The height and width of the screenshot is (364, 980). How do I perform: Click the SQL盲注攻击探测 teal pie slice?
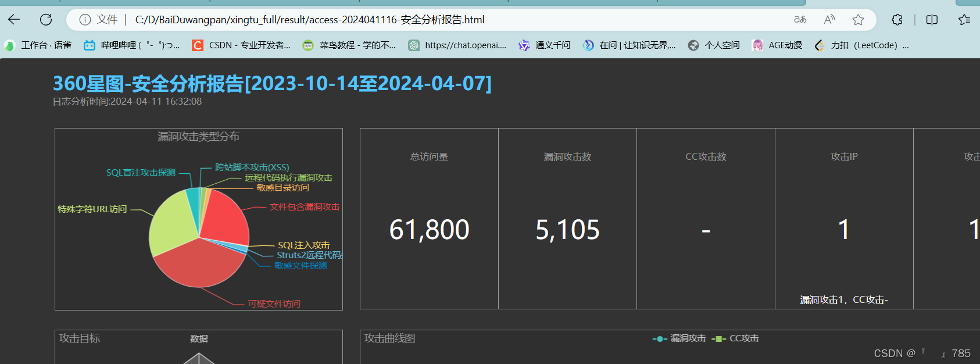[193, 201]
